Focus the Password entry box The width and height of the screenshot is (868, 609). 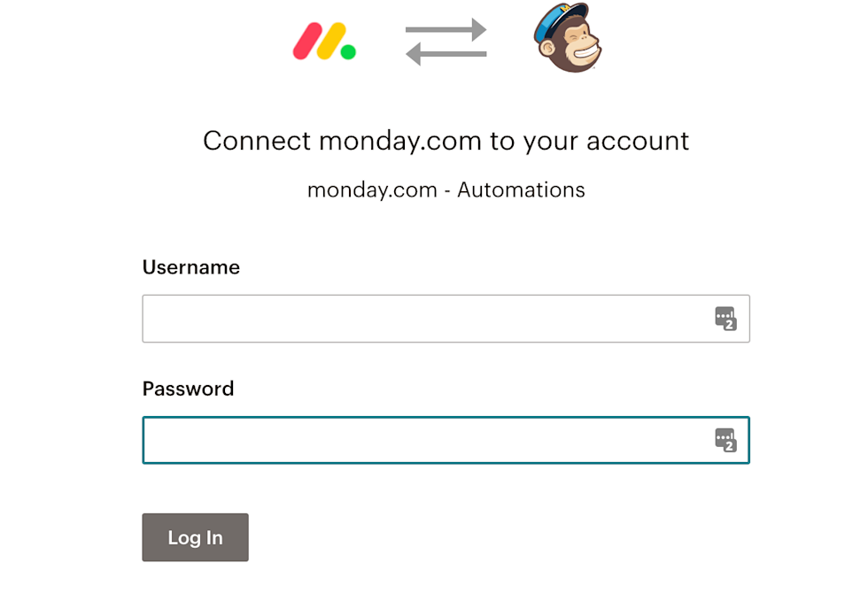(399, 440)
